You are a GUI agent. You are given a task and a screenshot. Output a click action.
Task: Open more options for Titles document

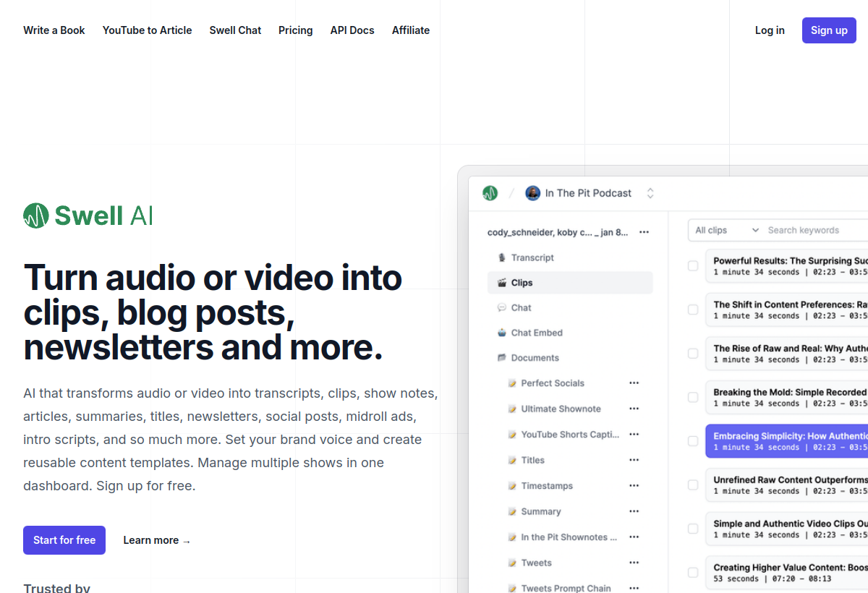[634, 460]
